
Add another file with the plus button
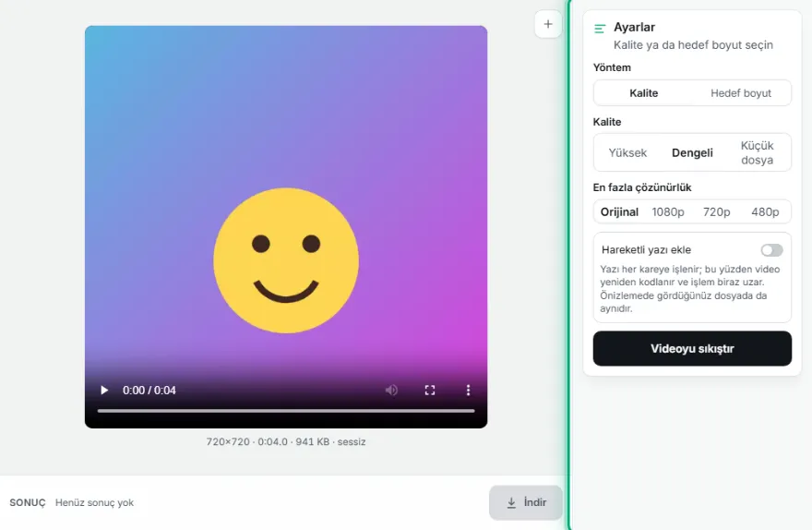(548, 24)
